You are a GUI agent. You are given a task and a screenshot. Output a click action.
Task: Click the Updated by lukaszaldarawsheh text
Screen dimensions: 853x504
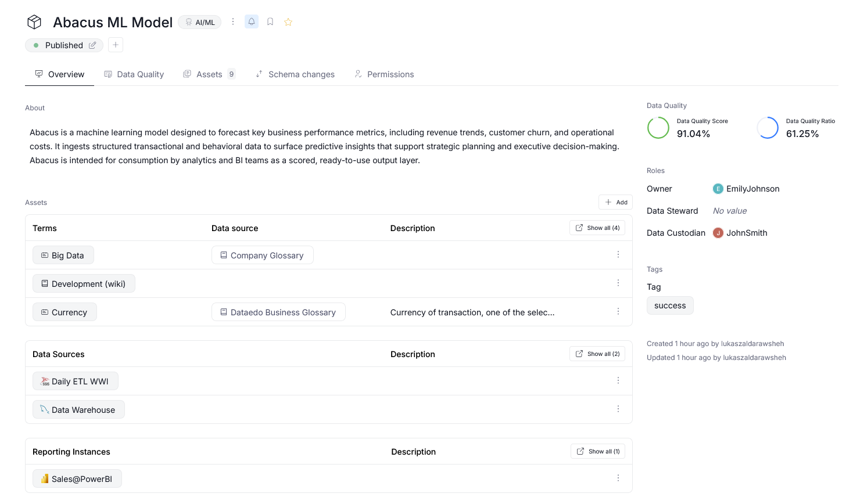(716, 358)
